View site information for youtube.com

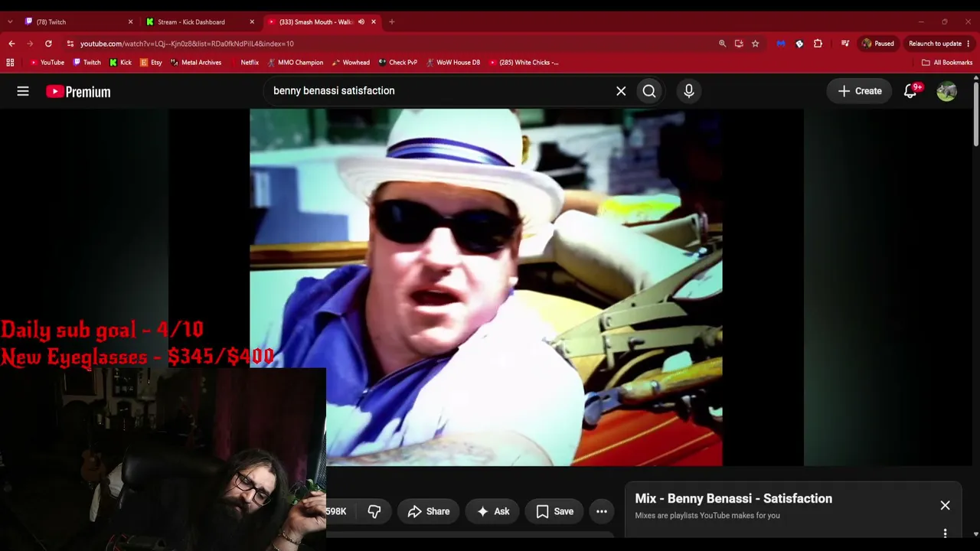70,44
